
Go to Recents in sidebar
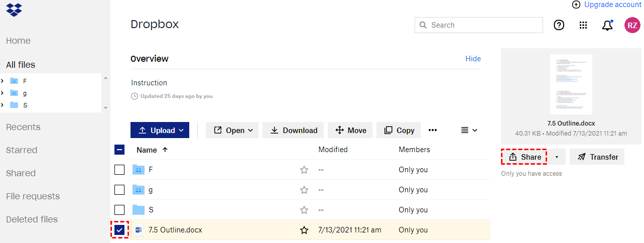pos(23,127)
